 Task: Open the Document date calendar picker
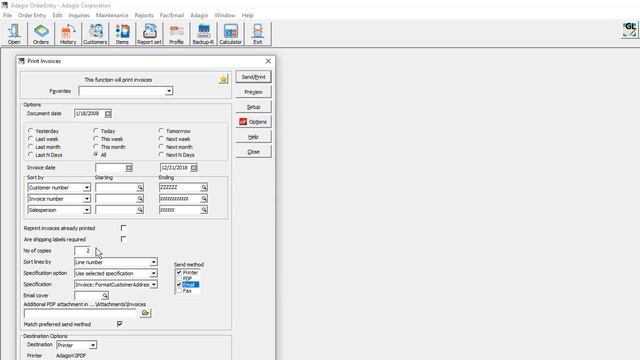108,113
